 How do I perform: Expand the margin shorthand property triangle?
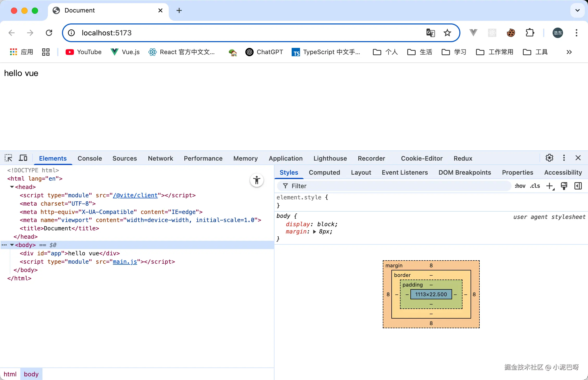(314, 232)
